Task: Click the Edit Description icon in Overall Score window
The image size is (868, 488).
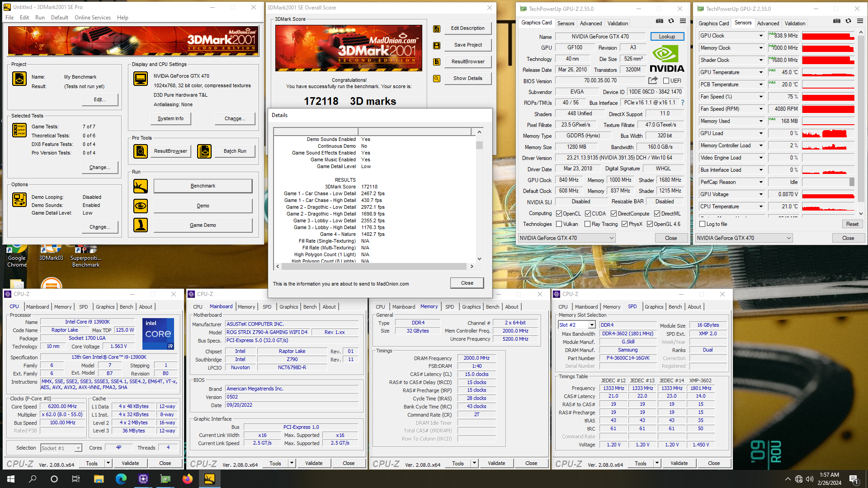Action: (x=437, y=28)
